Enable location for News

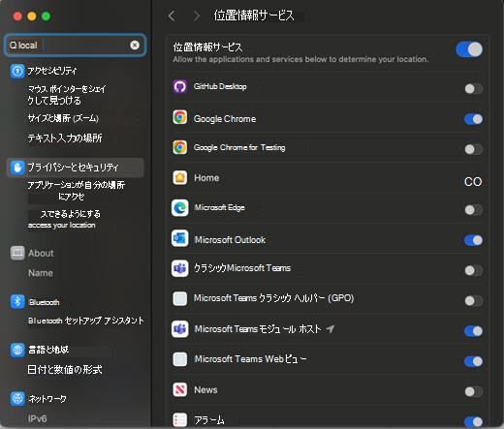click(474, 392)
